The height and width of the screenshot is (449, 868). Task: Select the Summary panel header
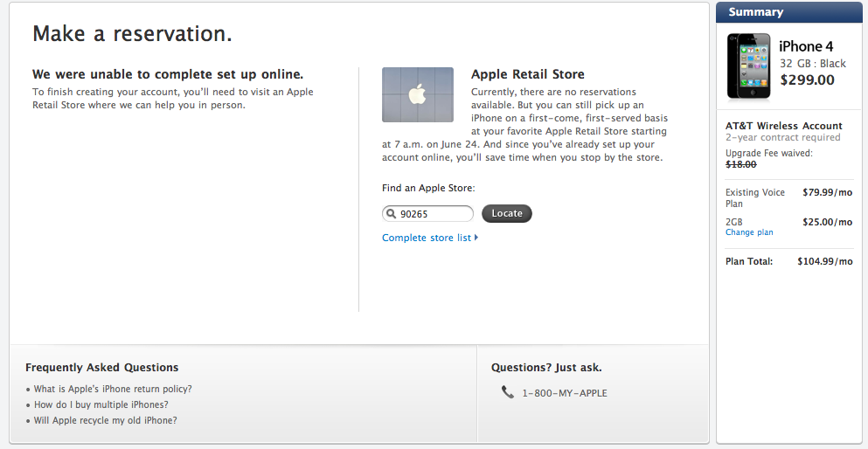click(x=788, y=12)
